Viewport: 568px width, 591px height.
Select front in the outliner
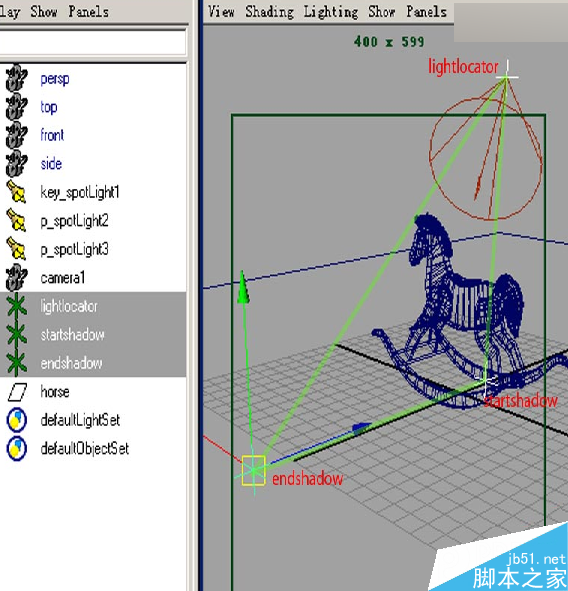52,135
